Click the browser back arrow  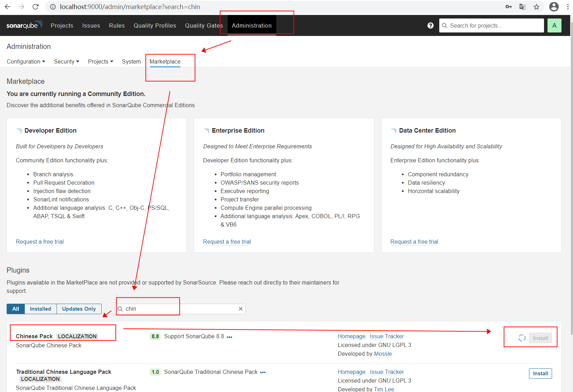pyautogui.click(x=7, y=7)
